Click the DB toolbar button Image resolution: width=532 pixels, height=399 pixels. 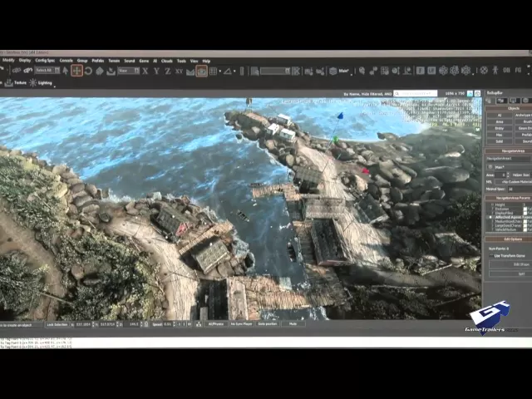(x=506, y=70)
